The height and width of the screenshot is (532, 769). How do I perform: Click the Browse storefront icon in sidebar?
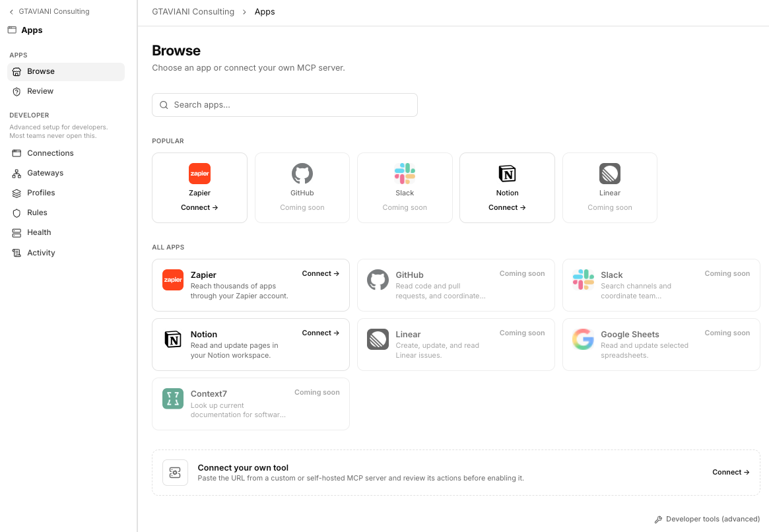click(17, 71)
